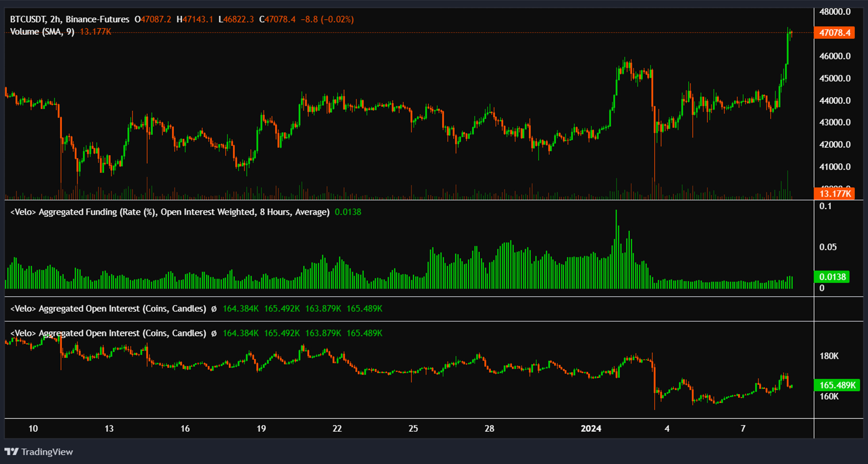
Task: Click the green 165.489K open interest tag
Action: 837,385
